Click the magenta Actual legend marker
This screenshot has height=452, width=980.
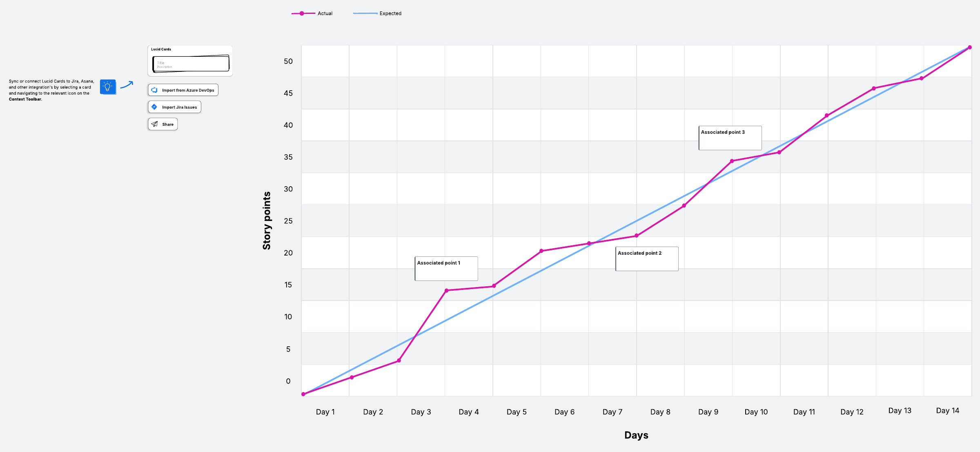[302, 13]
